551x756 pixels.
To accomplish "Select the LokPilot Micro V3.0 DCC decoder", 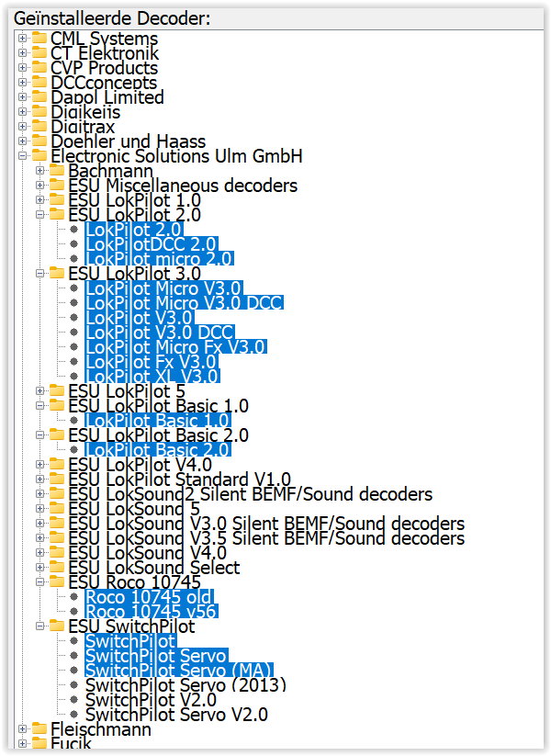I will coord(185,303).
